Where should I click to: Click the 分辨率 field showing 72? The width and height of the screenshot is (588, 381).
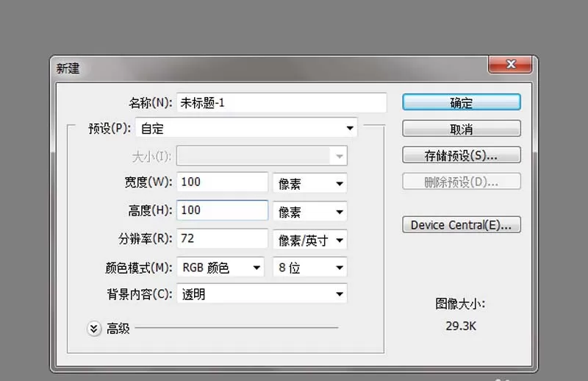[x=223, y=238]
